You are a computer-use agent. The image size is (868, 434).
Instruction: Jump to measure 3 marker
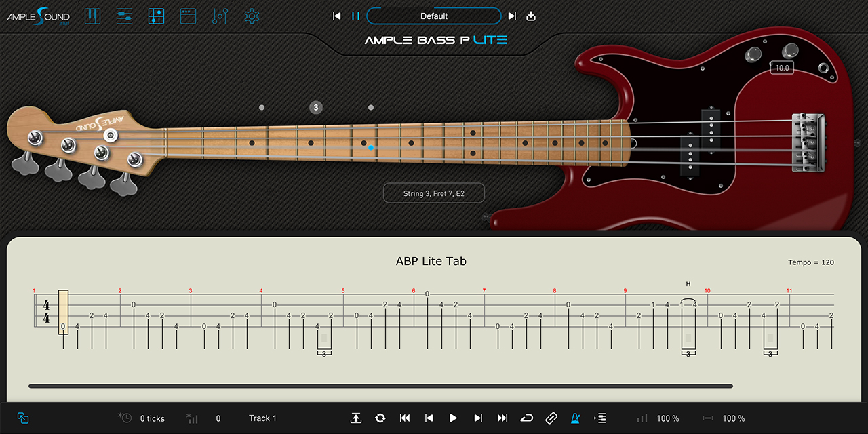point(191,291)
